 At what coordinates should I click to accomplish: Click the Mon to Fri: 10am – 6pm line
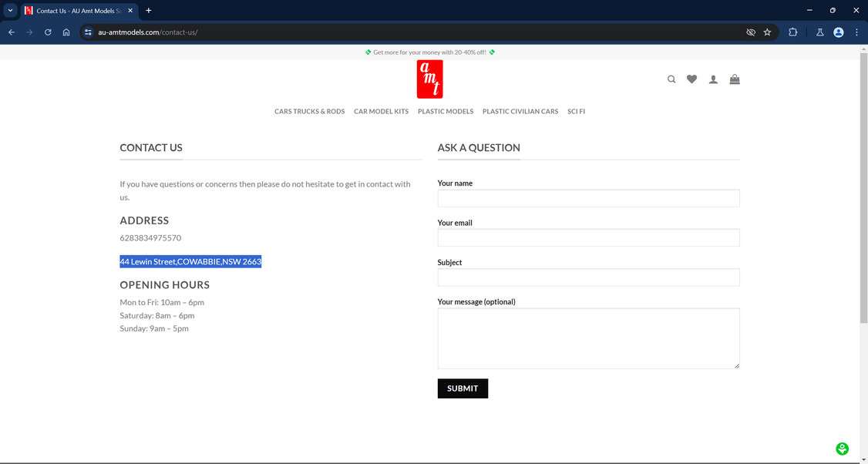pos(162,302)
